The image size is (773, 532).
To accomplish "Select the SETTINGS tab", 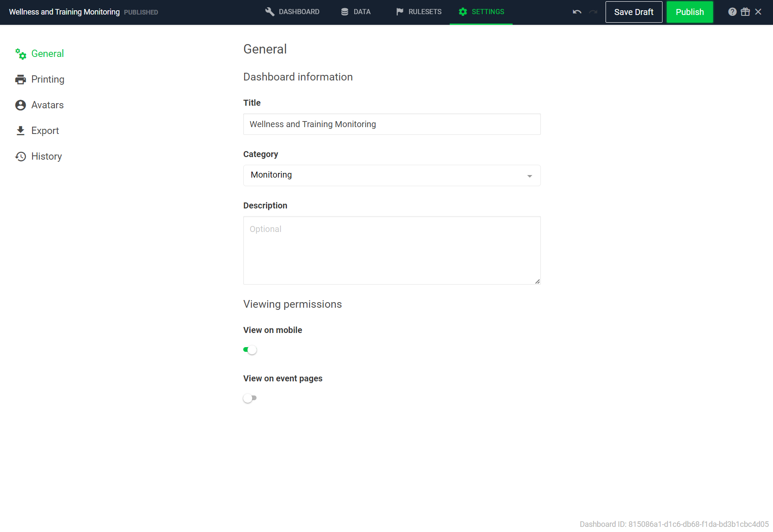I will coord(481,12).
